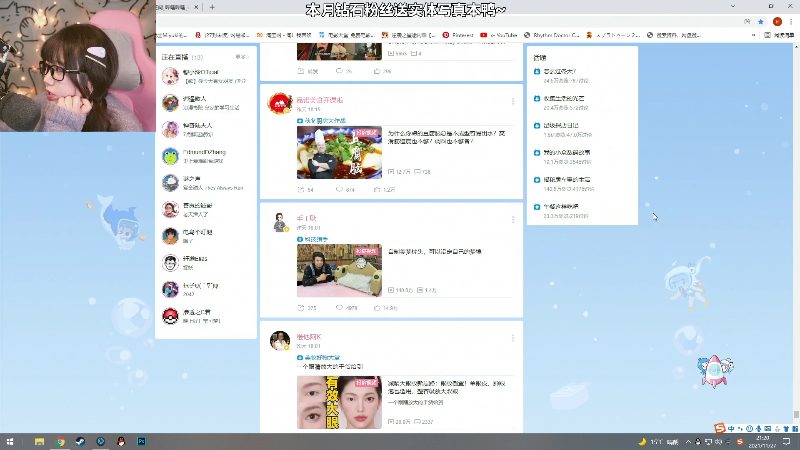This screenshot has height=450, width=800.
Task: Open the three-dot menu on the tofu-pudding post
Action: point(513,102)
